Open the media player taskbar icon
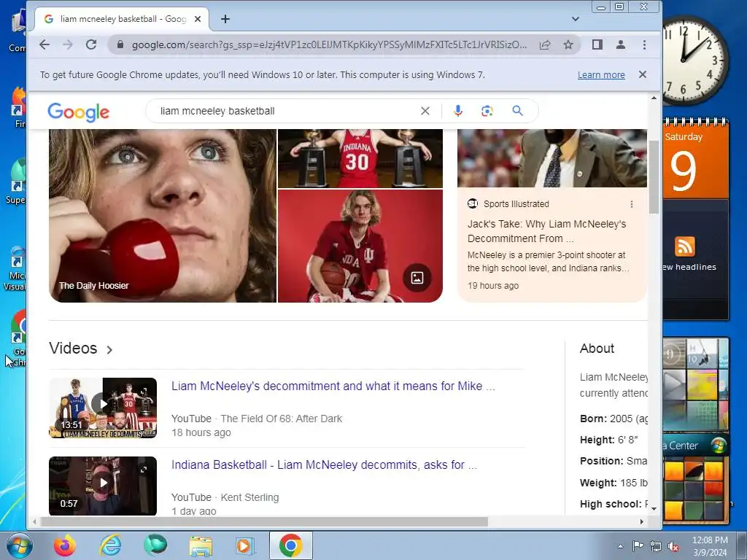 click(x=245, y=545)
